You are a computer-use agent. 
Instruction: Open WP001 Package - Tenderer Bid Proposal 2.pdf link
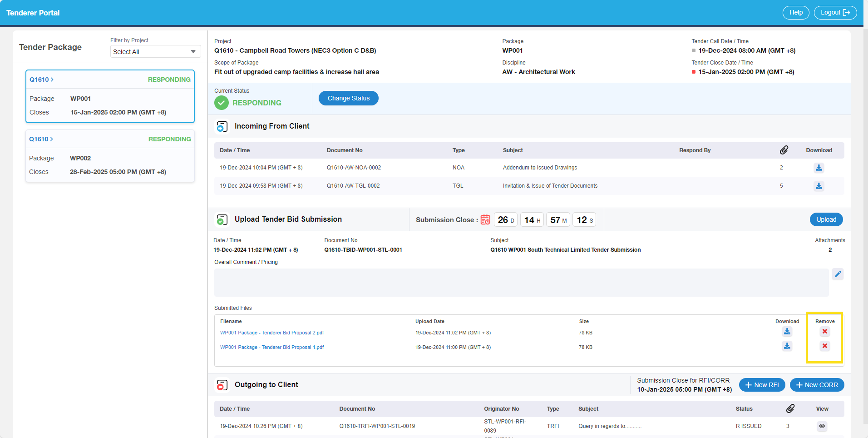272,333
